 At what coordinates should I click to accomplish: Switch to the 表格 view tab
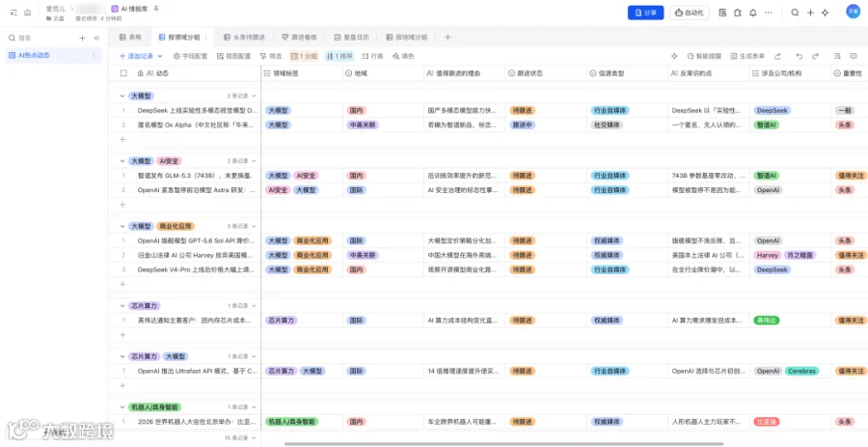[130, 37]
